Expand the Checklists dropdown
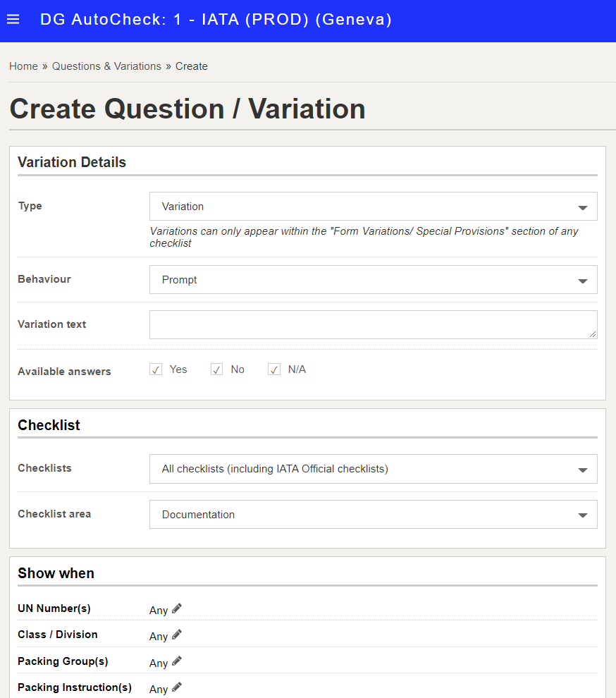The height and width of the screenshot is (698, 616). click(374, 469)
